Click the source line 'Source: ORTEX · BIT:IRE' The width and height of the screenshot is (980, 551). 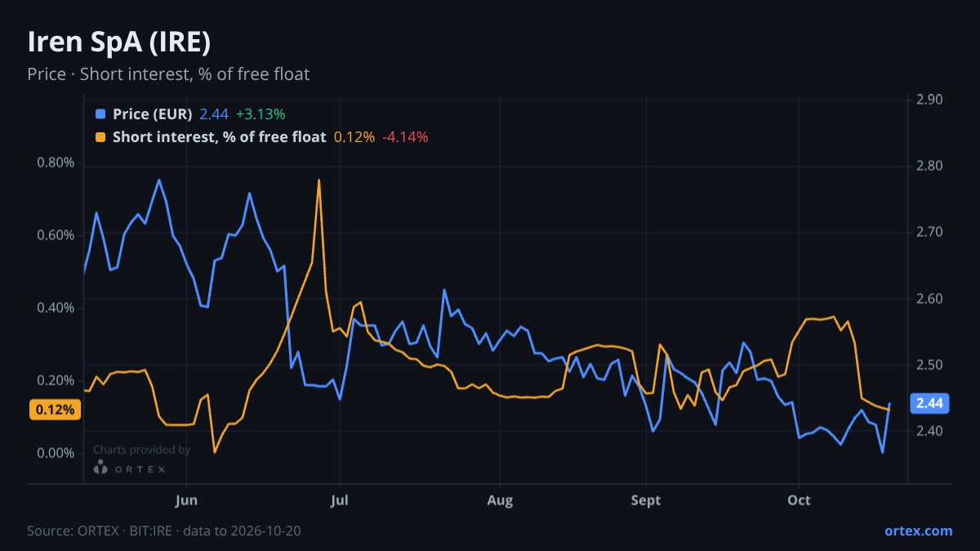164,531
